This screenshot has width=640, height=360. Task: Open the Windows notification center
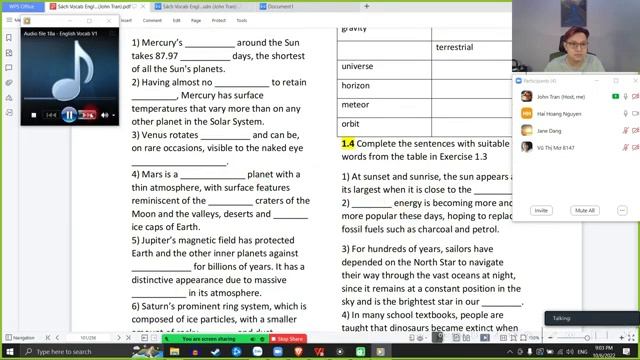(x=627, y=351)
